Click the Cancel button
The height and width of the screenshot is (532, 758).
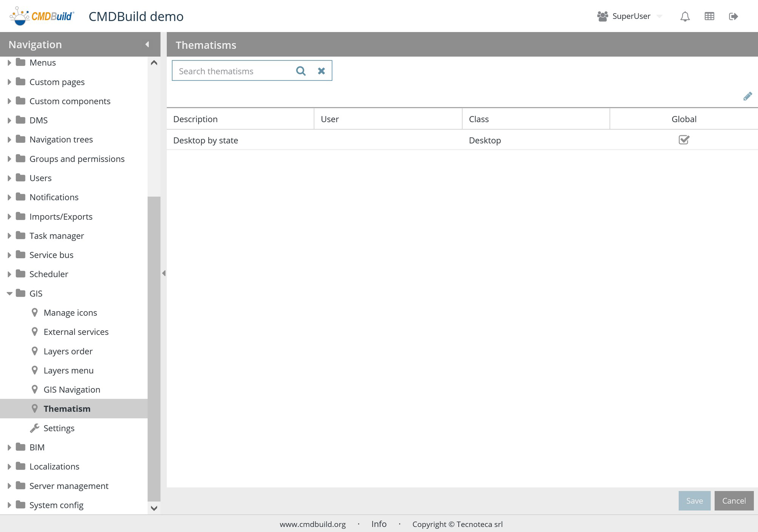coord(733,501)
